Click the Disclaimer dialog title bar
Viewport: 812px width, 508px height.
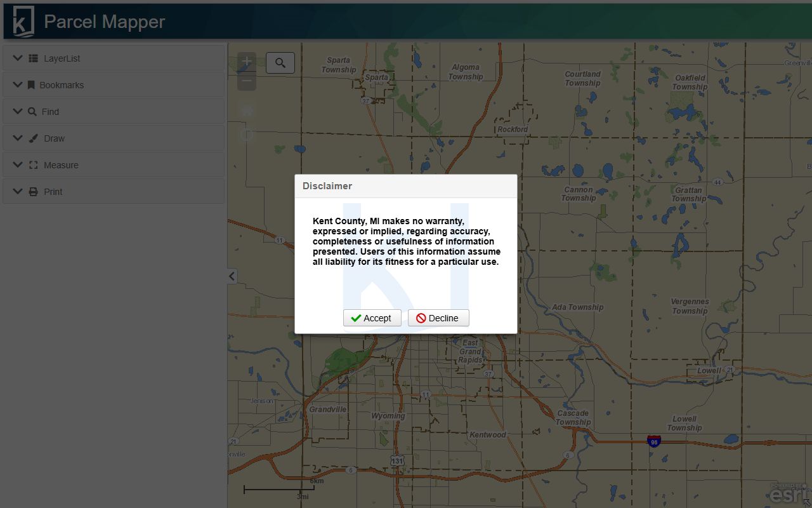406,186
